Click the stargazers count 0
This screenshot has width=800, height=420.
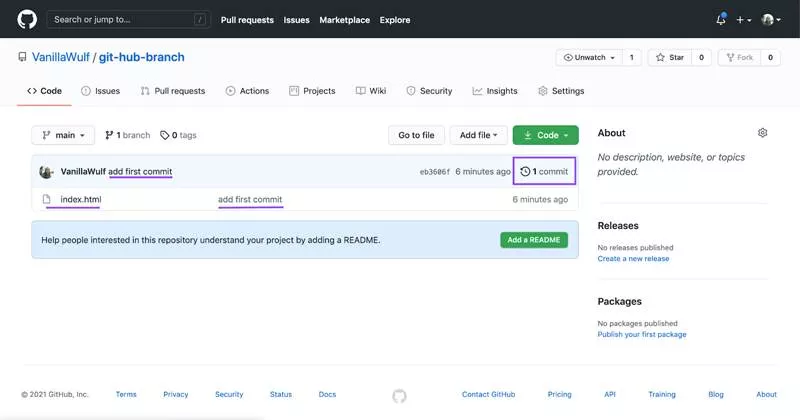point(702,58)
